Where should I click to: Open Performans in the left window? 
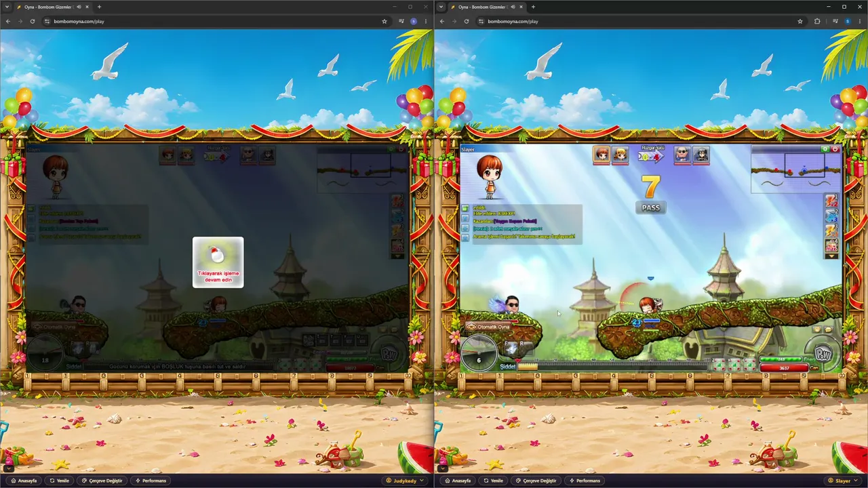click(151, 481)
